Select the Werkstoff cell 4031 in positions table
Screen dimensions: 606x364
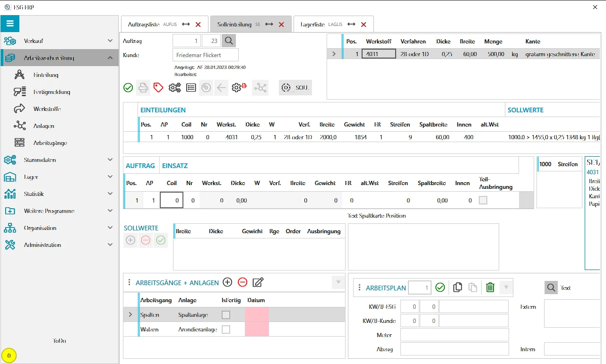click(379, 54)
